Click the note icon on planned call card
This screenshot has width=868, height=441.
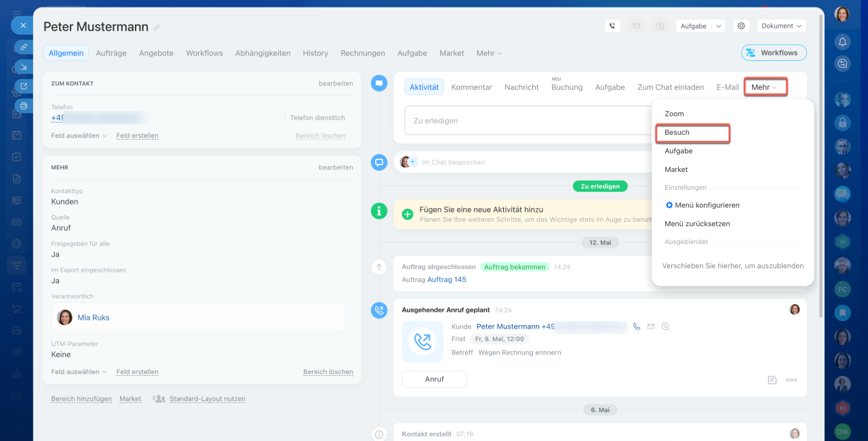pos(772,380)
